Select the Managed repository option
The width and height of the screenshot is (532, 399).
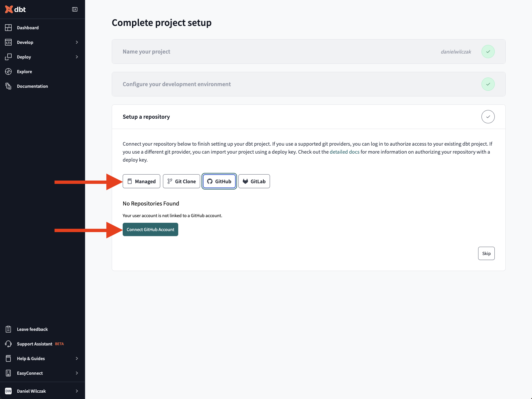point(141,181)
